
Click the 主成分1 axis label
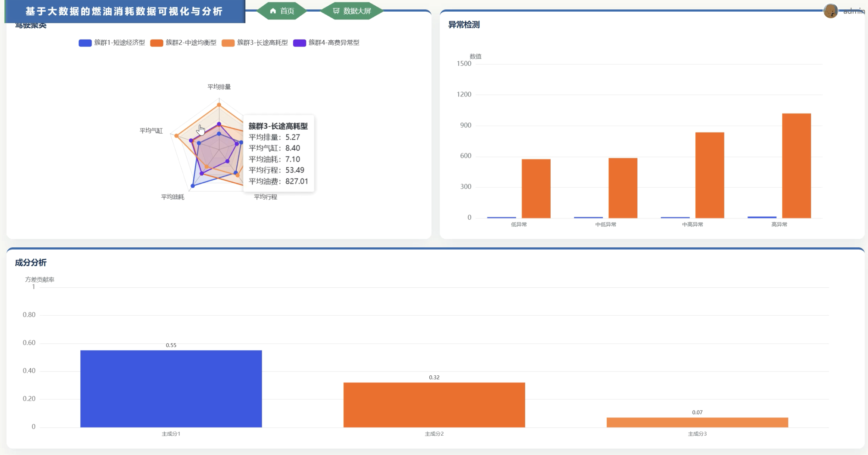pyautogui.click(x=171, y=434)
